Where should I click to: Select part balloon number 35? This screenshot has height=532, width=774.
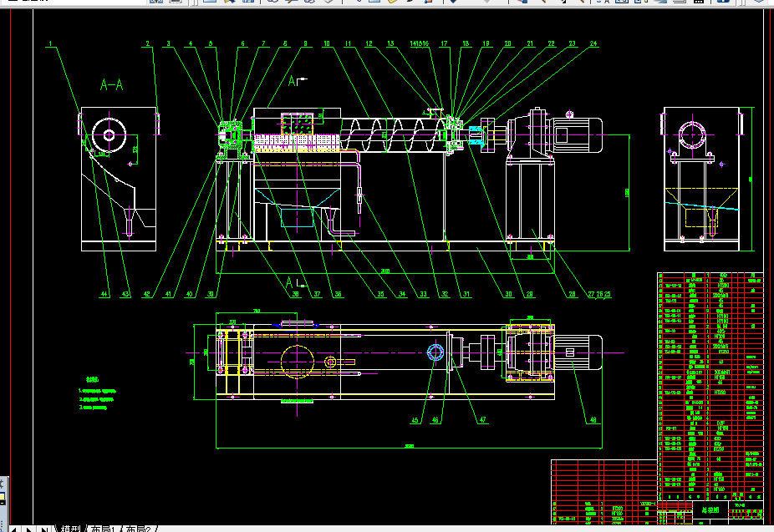[380, 294]
